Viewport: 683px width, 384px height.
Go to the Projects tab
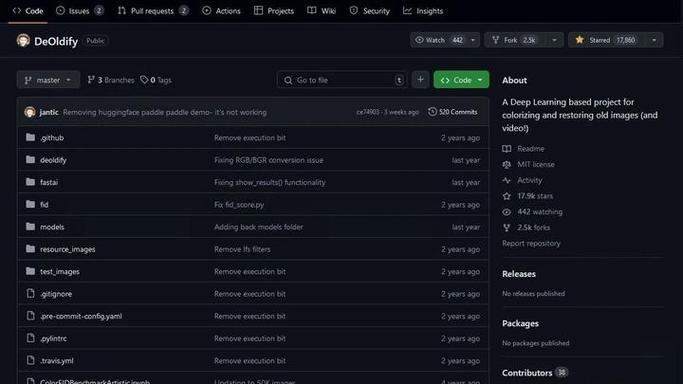(x=274, y=11)
